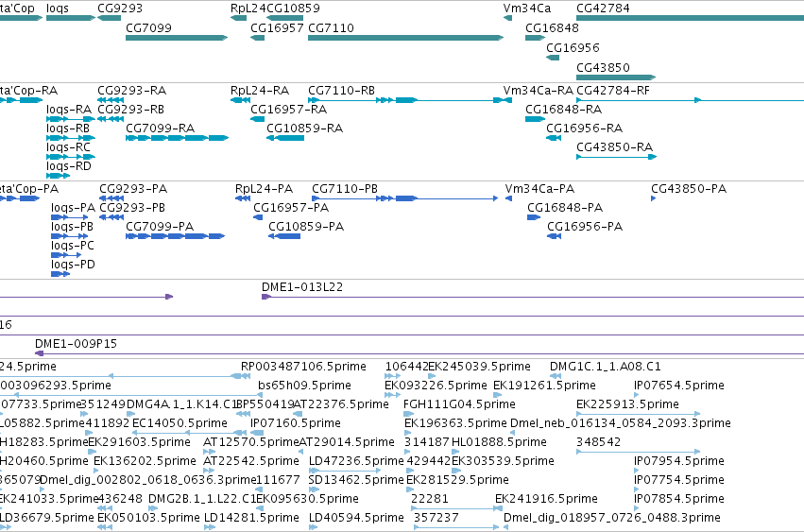The image size is (804, 532).
Task: Select protein RpL24-PA
Action: pos(243,198)
